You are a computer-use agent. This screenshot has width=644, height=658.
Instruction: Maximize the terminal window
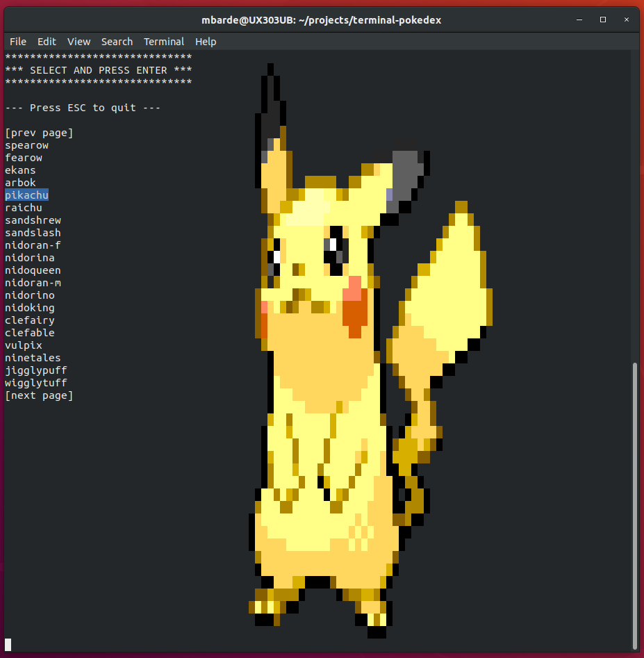click(x=603, y=19)
